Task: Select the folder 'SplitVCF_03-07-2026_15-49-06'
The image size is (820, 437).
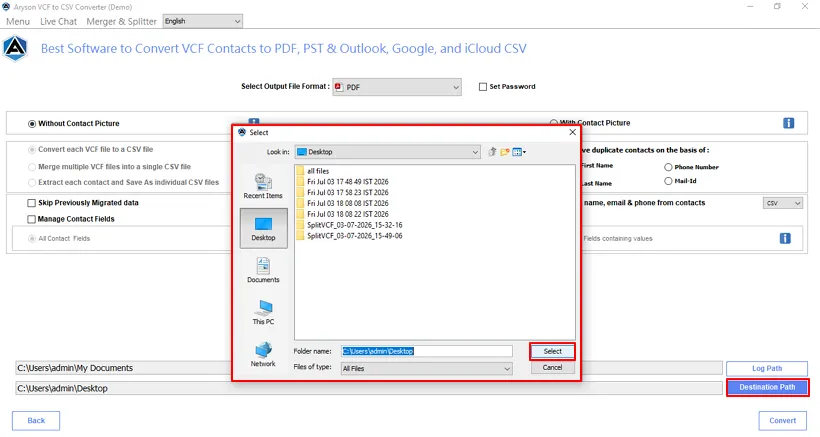Action: point(349,236)
